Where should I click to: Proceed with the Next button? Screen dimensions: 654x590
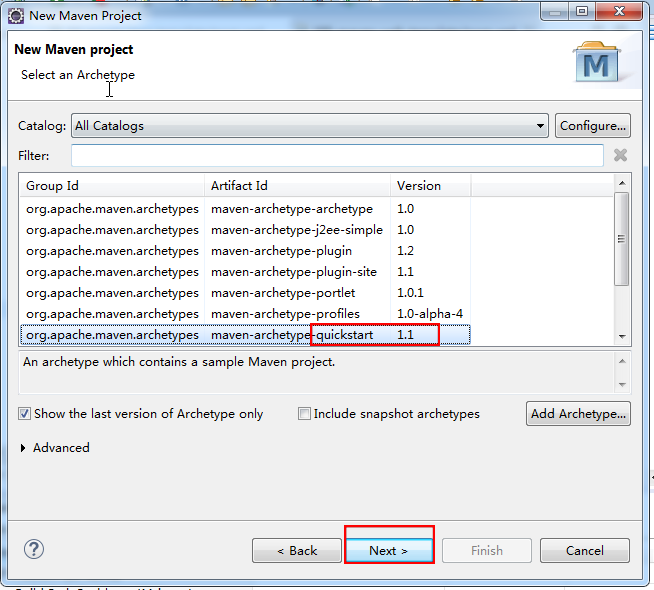(389, 550)
